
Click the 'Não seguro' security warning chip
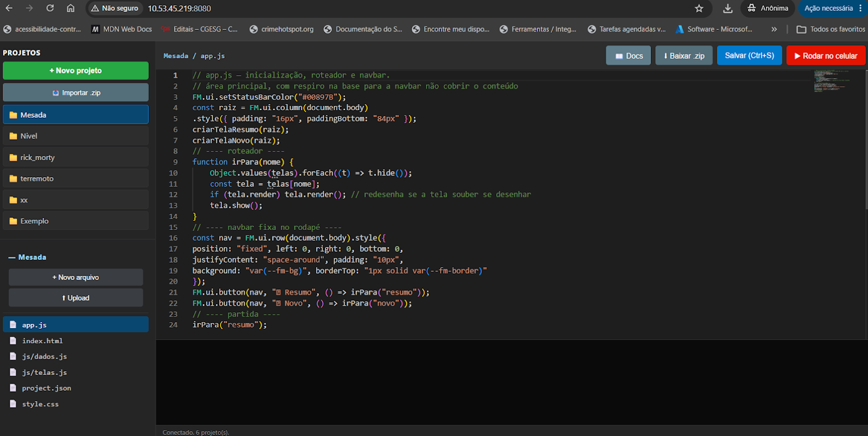coord(114,8)
